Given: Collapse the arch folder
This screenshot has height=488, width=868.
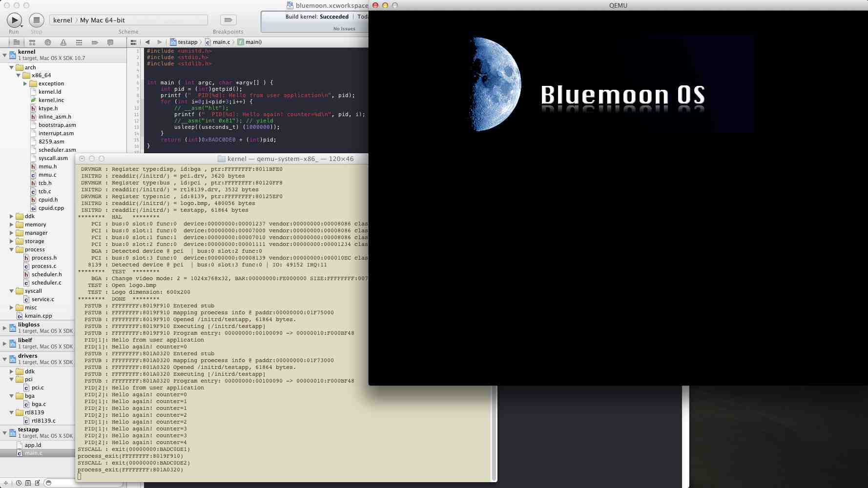Looking at the screenshot, I should [12, 67].
